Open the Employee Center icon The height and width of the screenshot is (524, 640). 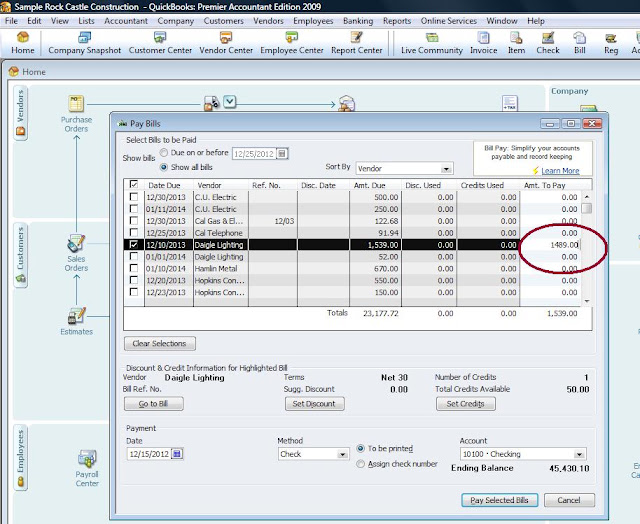click(x=291, y=43)
